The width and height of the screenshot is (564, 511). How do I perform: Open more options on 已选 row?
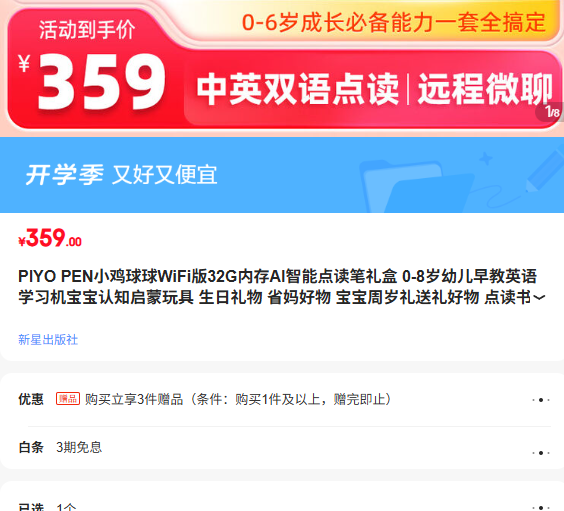[x=541, y=507]
